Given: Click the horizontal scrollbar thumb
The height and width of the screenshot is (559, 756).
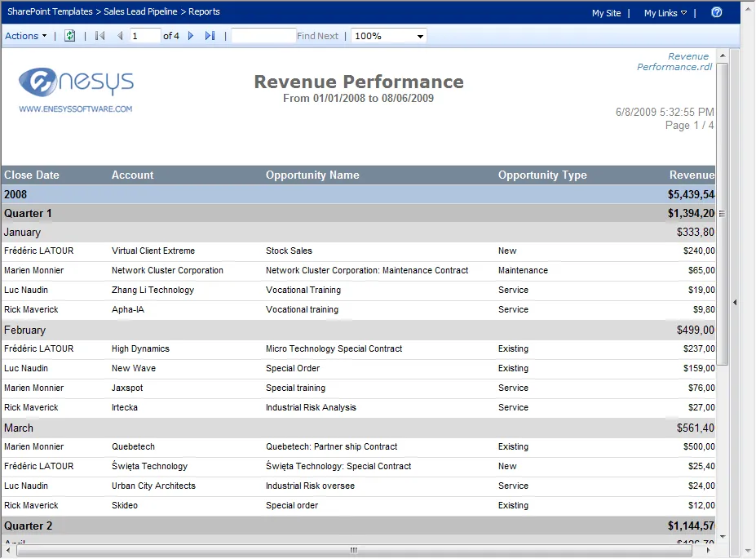Looking at the screenshot, I should [353, 550].
